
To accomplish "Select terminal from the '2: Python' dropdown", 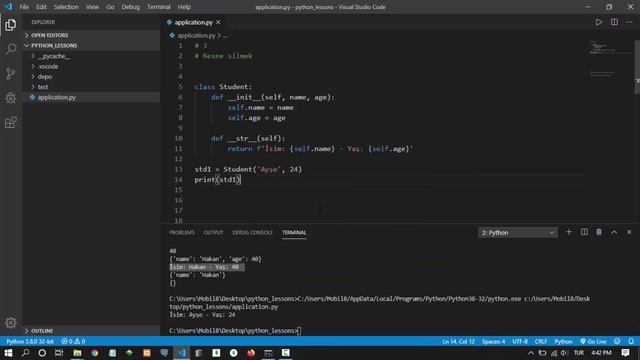I will click(517, 233).
